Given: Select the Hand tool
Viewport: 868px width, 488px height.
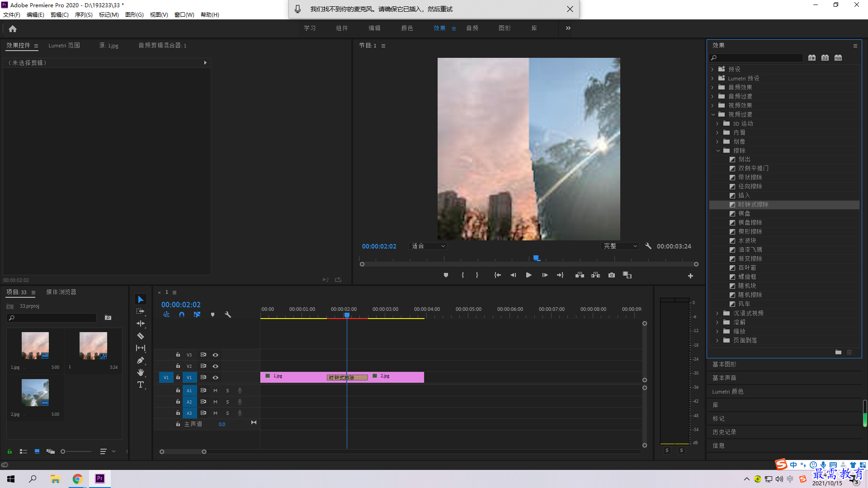Looking at the screenshot, I should (x=141, y=372).
